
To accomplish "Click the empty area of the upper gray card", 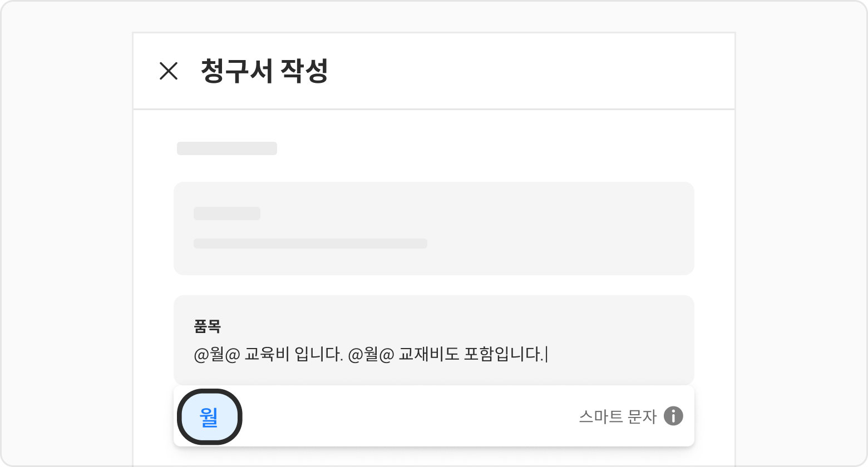I will pyautogui.click(x=556, y=228).
